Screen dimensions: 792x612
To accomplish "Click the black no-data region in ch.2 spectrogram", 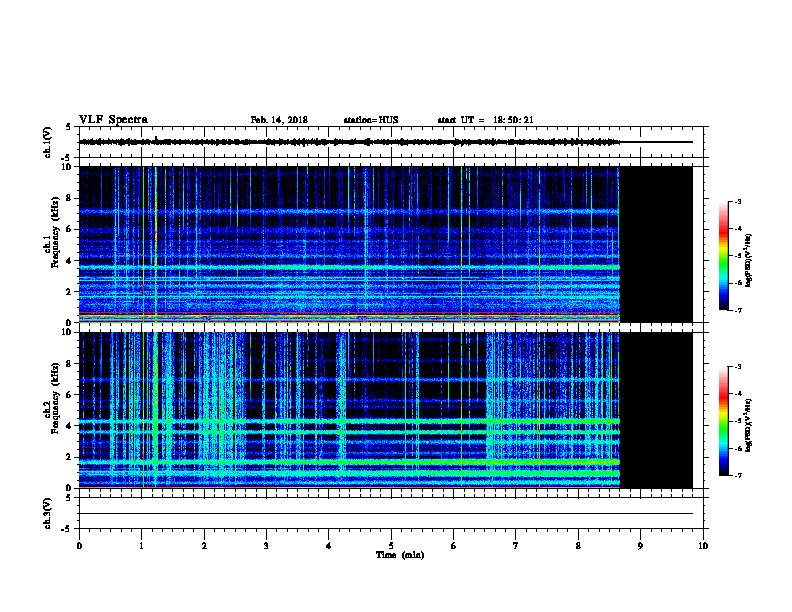I will tap(656, 410).
